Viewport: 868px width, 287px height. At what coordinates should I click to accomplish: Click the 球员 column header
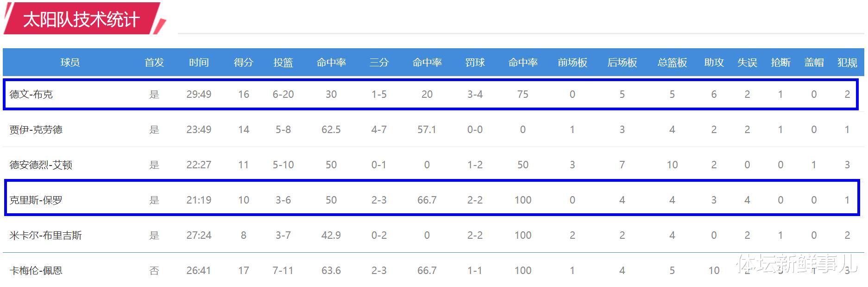tap(70, 63)
